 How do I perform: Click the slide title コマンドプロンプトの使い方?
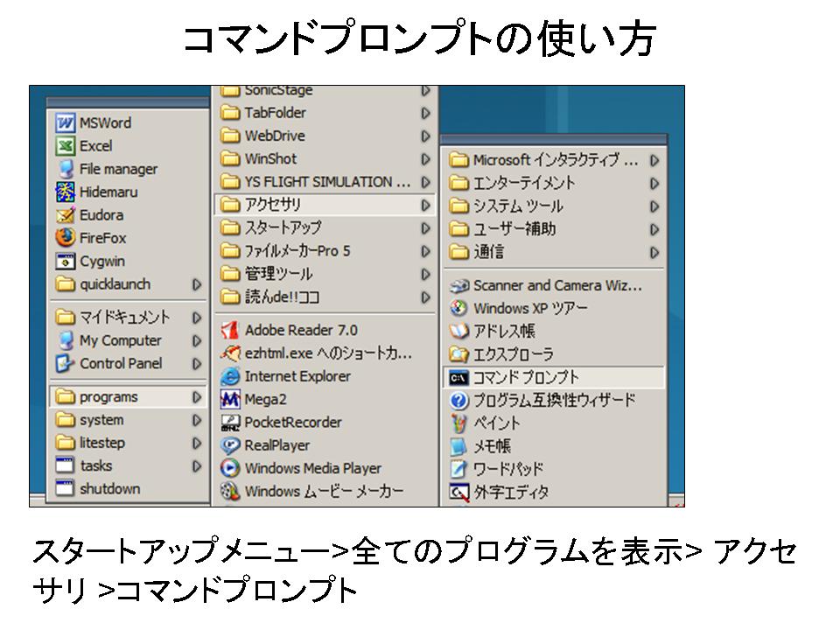tap(419, 39)
